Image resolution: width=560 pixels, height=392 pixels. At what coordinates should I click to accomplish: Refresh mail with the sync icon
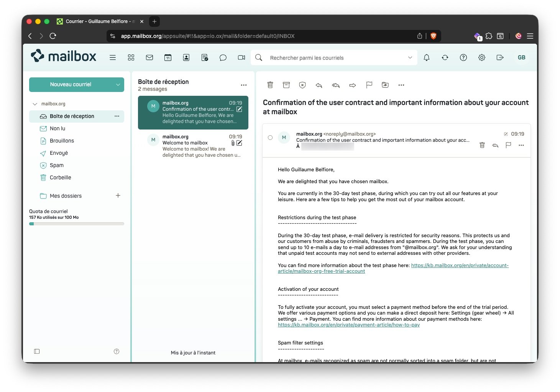point(445,57)
